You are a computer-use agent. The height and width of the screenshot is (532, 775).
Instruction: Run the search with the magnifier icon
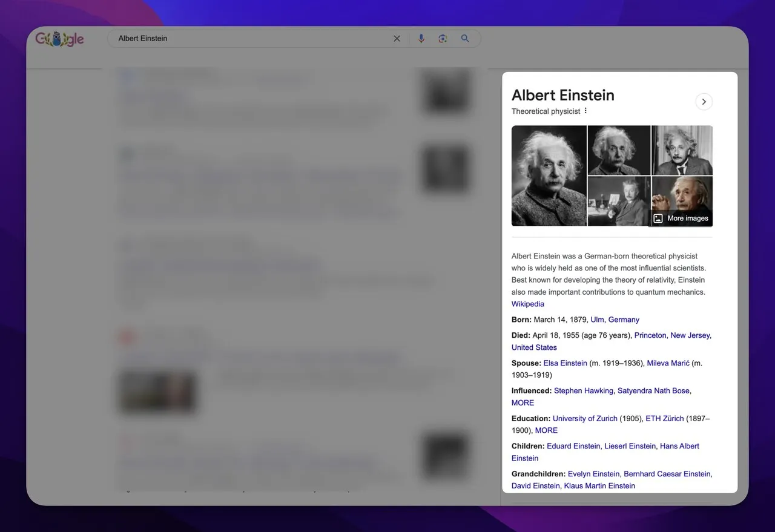point(465,39)
